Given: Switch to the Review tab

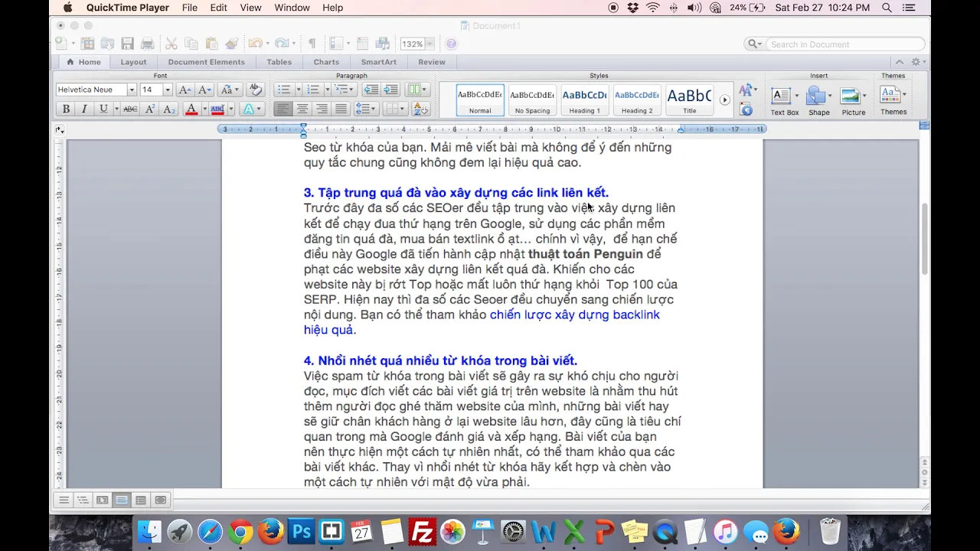Looking at the screenshot, I should 432,62.
